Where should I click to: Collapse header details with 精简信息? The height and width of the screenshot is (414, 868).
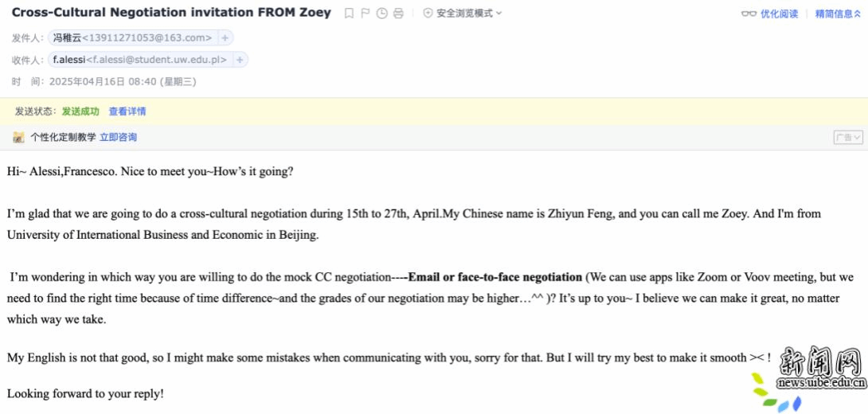coord(838,14)
